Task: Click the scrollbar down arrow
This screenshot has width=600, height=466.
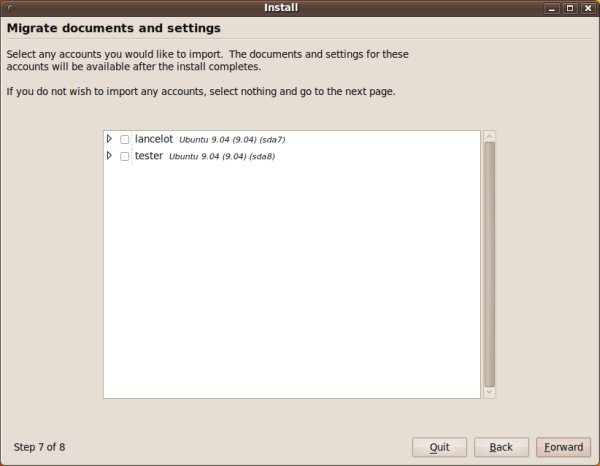Action: click(489, 393)
